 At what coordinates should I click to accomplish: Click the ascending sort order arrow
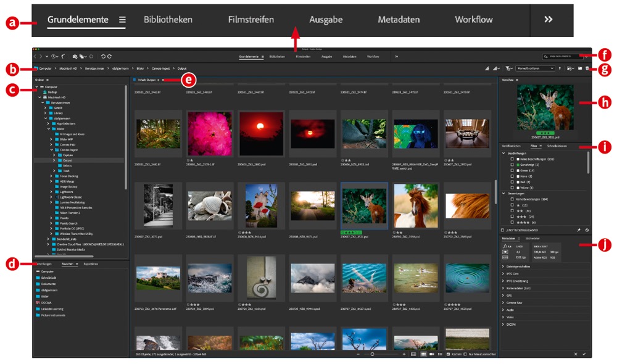click(560, 68)
